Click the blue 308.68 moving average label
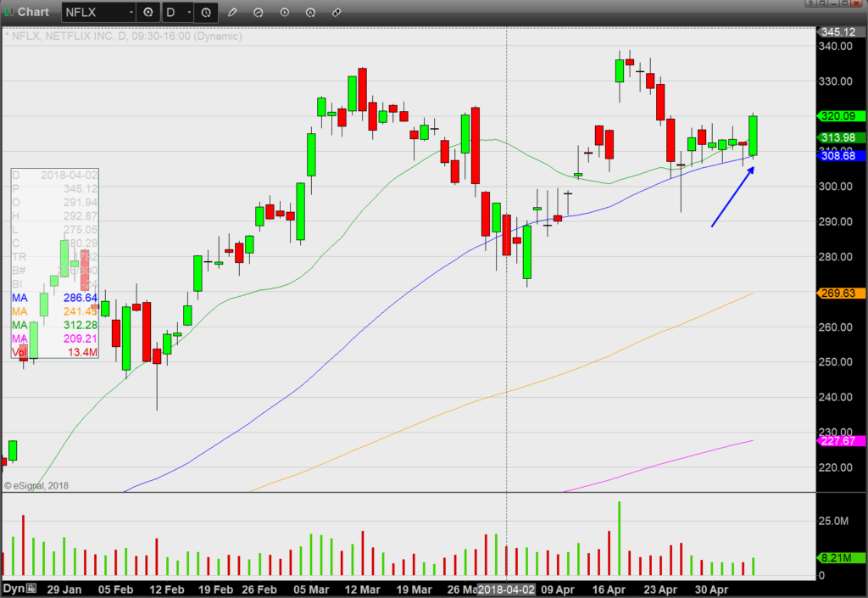The width and height of the screenshot is (868, 598). coord(841,155)
